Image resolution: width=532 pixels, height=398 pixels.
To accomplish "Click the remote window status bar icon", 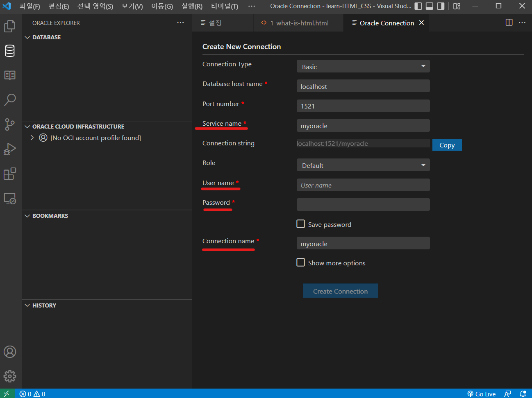I will pos(7,393).
